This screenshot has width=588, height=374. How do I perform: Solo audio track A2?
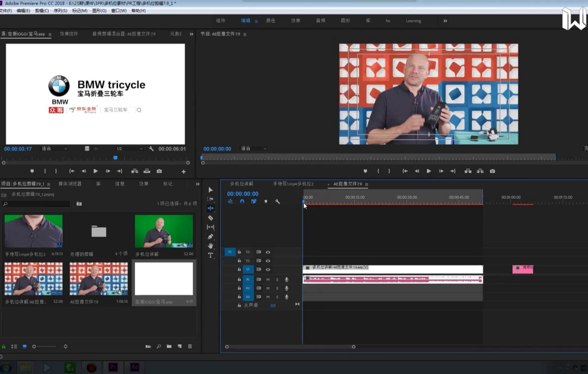[x=277, y=288]
